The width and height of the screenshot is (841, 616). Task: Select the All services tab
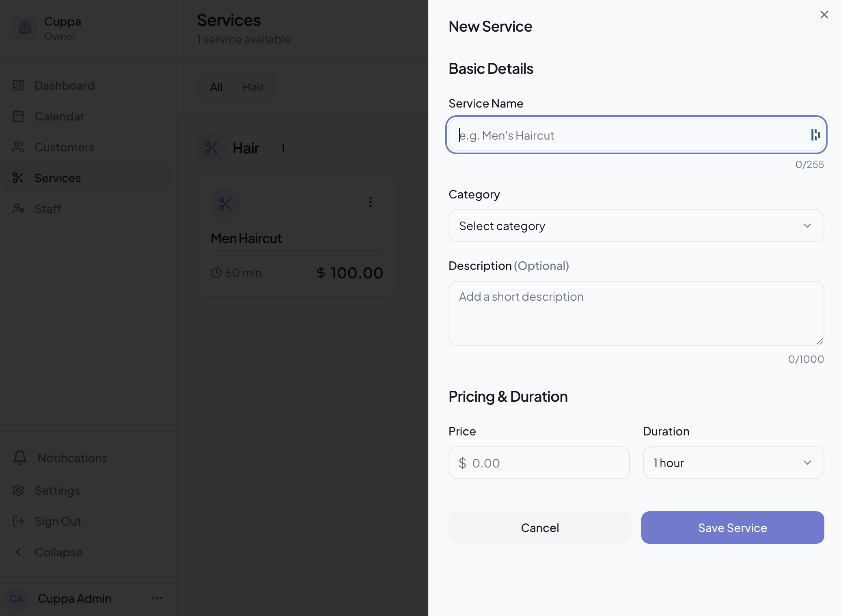[x=216, y=87]
